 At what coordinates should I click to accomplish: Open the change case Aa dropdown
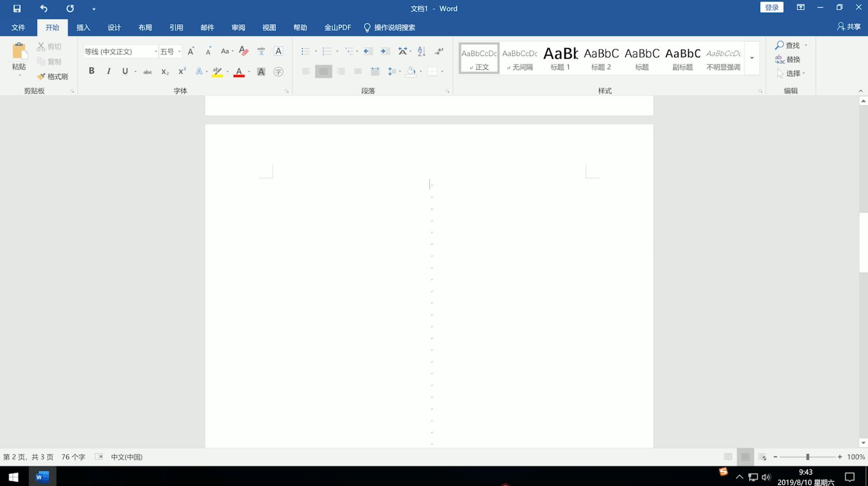click(227, 51)
